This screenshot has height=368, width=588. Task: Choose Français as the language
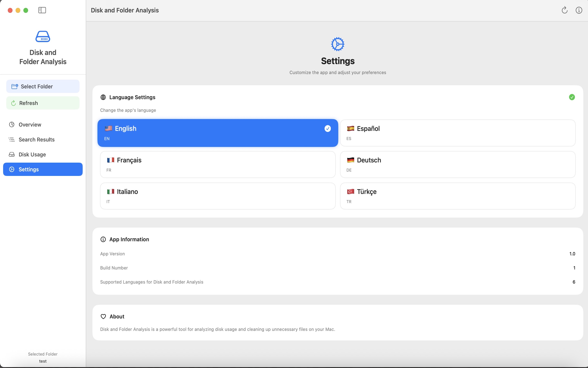pyautogui.click(x=218, y=165)
